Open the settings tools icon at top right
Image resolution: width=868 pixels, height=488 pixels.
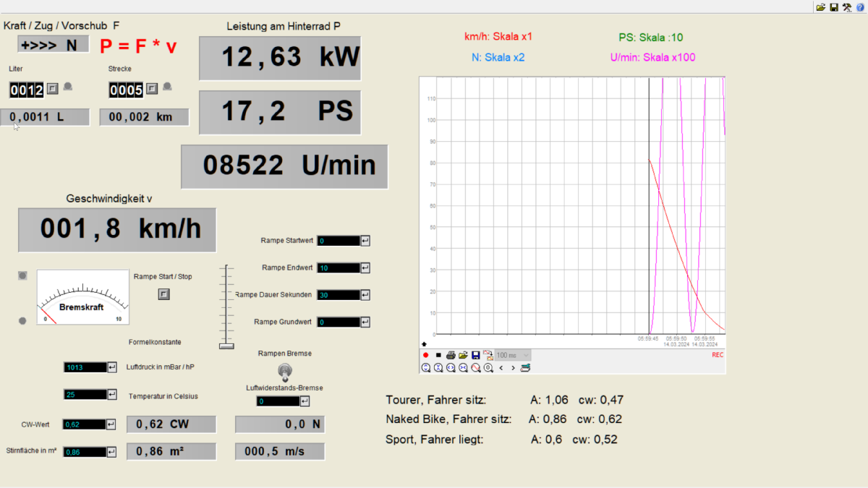pyautogui.click(x=847, y=7)
